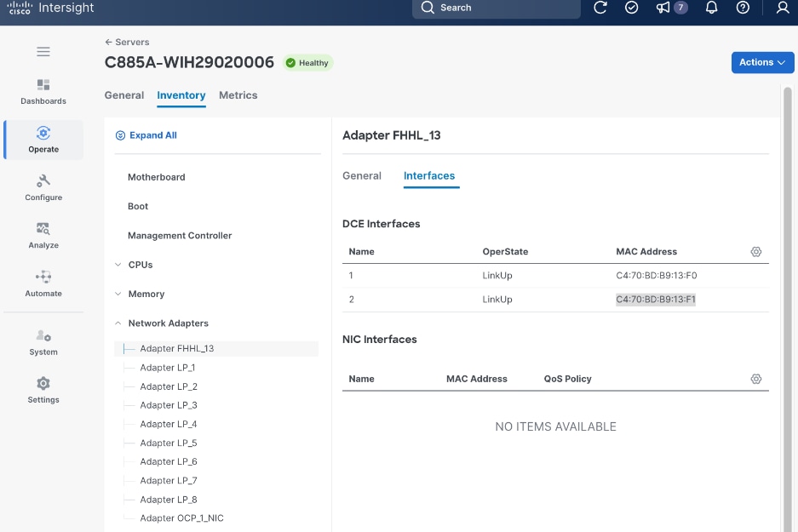Switch to the adapter General tab
The image size is (798, 532).
point(361,176)
